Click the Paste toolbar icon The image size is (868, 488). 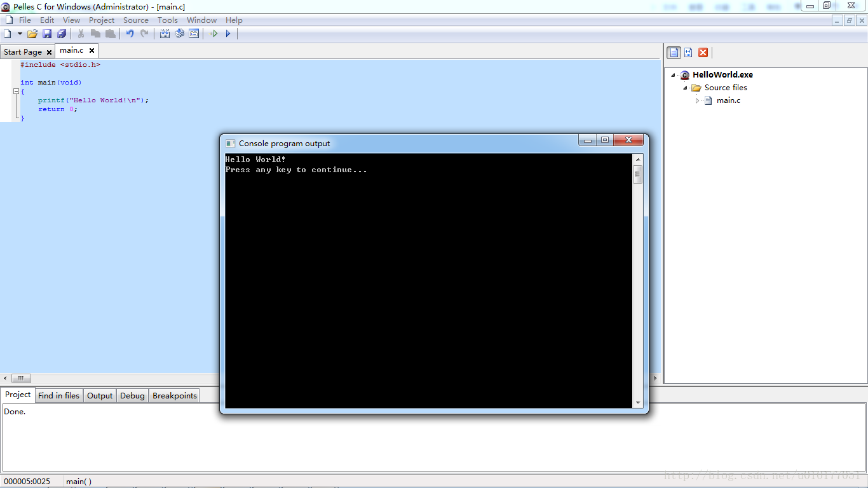[x=111, y=34]
